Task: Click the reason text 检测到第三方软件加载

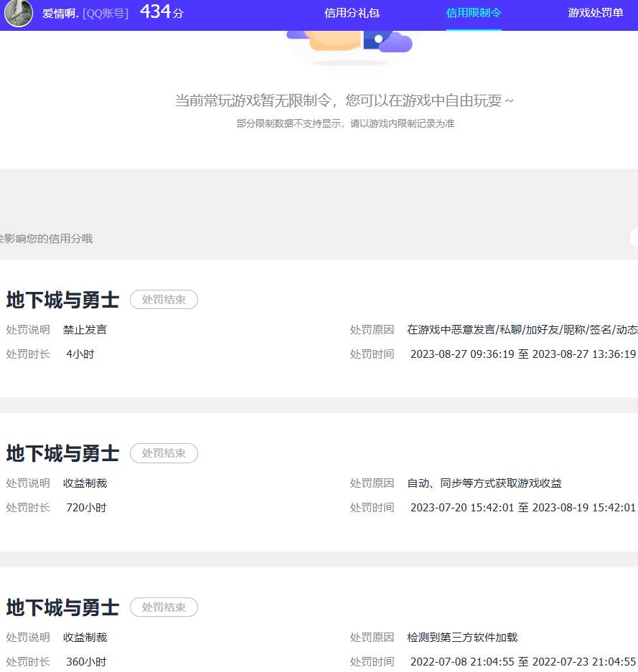Action: point(462,637)
